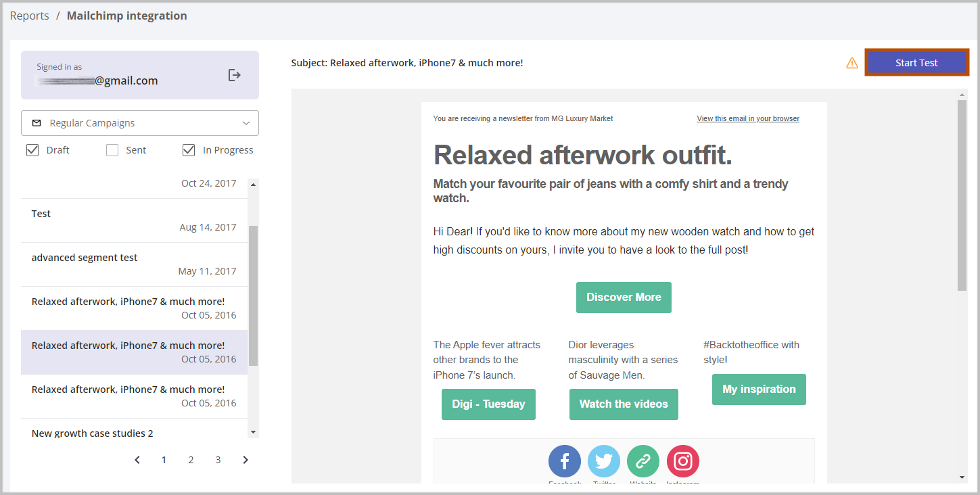Viewport: 980px width, 495px height.
Task: Check the Sent checkbox
Action: point(112,150)
